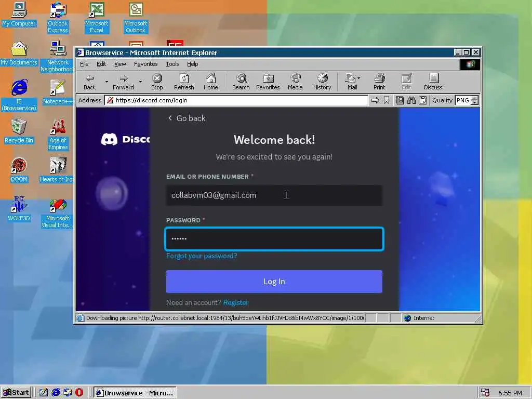Image resolution: width=532 pixels, height=399 pixels.
Task: Print the page with Print button
Action: pos(379,82)
